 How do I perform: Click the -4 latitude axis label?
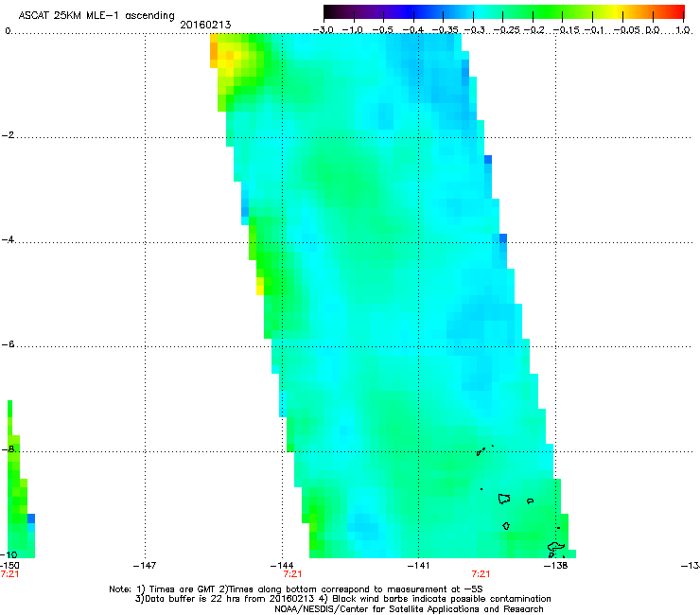8,239
